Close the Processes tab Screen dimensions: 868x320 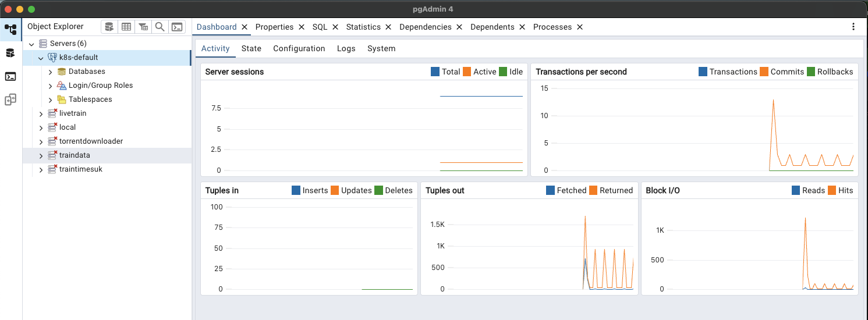(580, 27)
